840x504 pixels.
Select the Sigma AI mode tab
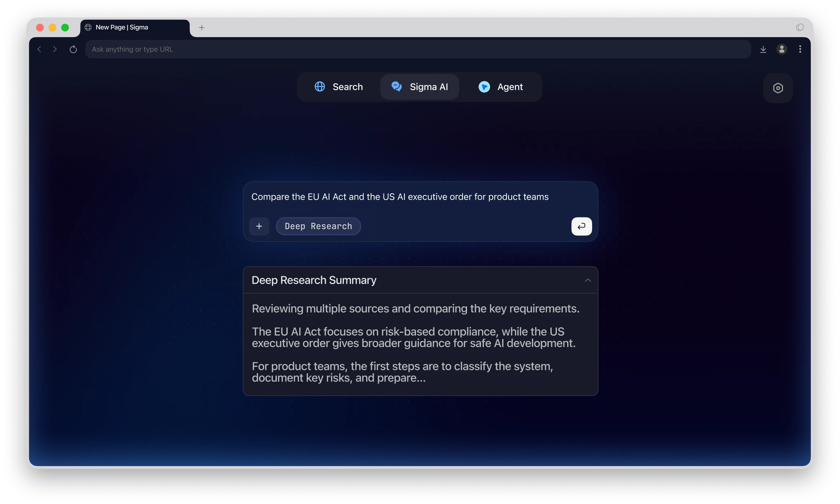pos(420,87)
